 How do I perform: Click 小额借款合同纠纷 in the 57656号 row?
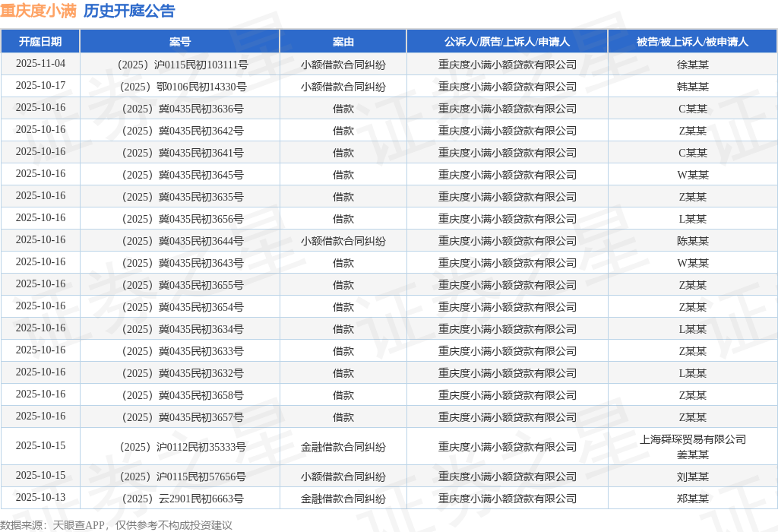click(343, 477)
